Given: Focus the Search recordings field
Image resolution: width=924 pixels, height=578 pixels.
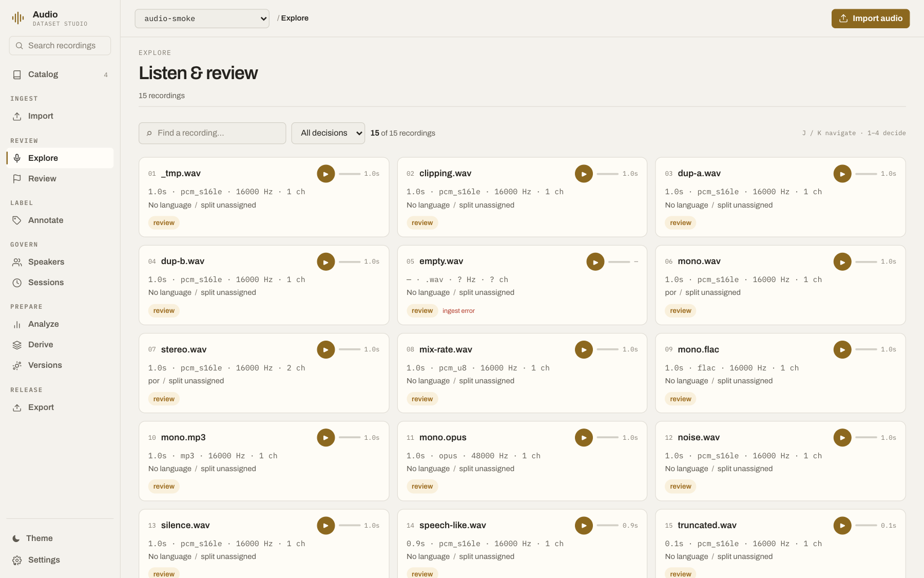Looking at the screenshot, I should [60, 46].
